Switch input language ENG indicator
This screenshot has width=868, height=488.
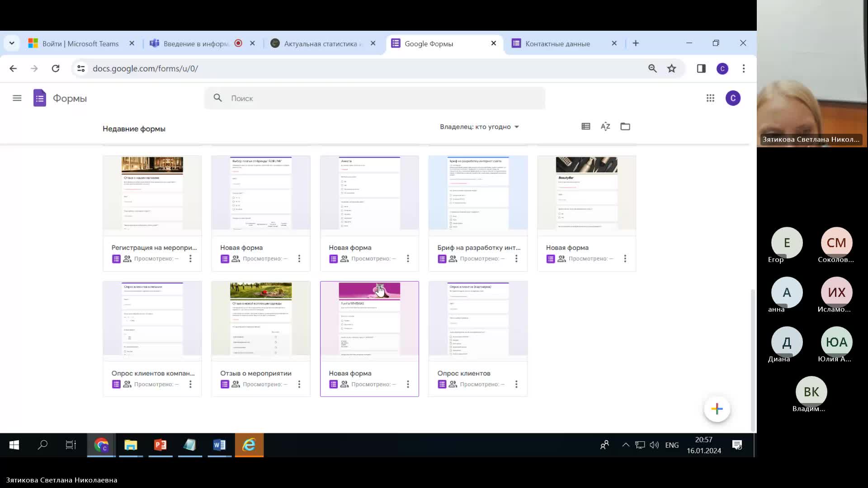click(672, 445)
